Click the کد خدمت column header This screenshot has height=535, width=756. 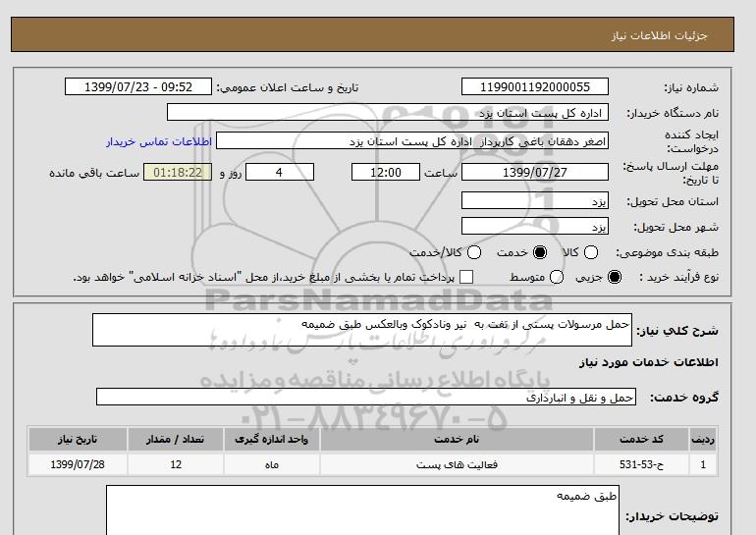[641, 439]
